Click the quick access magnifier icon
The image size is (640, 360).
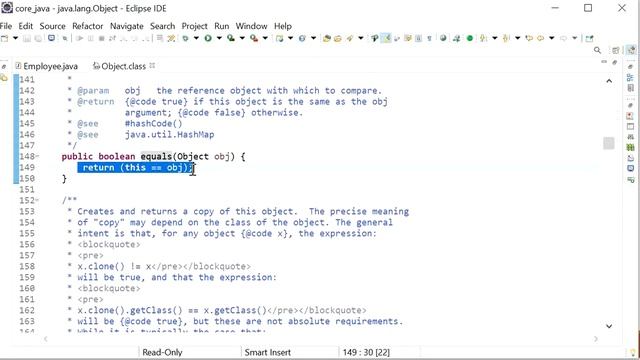tap(597, 50)
